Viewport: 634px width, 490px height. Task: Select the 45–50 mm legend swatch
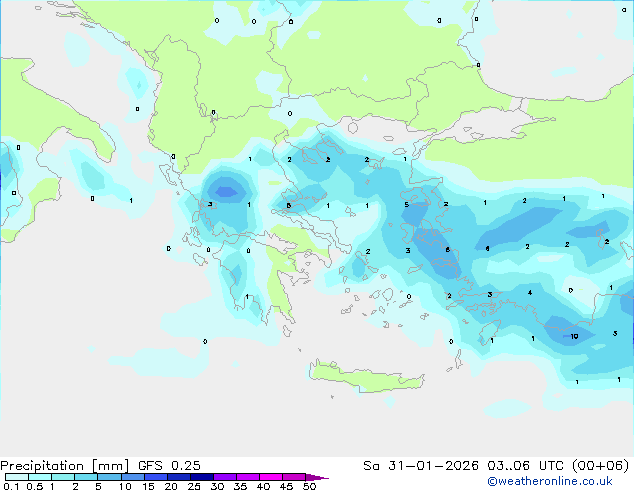[294, 477]
